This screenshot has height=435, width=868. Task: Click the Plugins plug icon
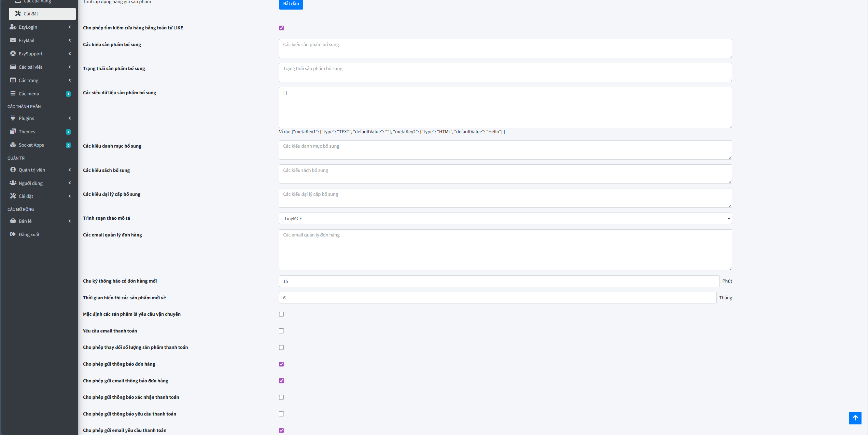click(x=13, y=118)
